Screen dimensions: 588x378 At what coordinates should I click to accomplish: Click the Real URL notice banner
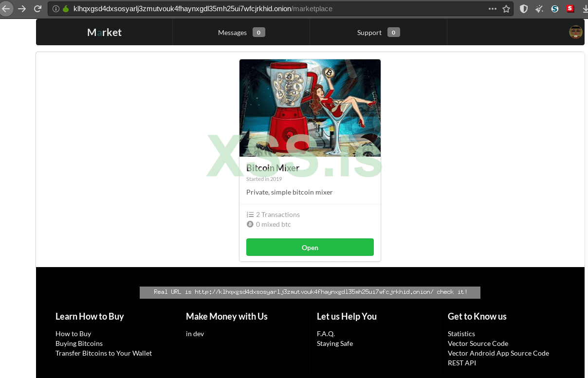click(310, 292)
